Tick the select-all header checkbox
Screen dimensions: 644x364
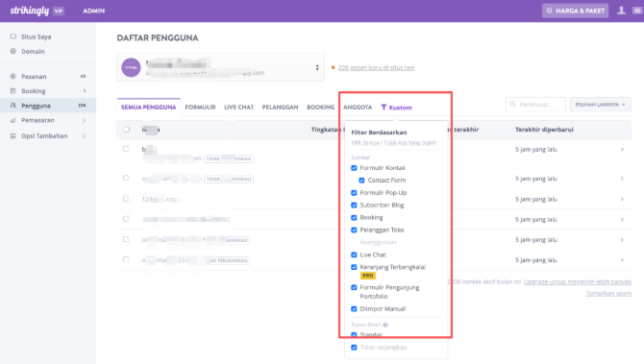pyautogui.click(x=126, y=130)
